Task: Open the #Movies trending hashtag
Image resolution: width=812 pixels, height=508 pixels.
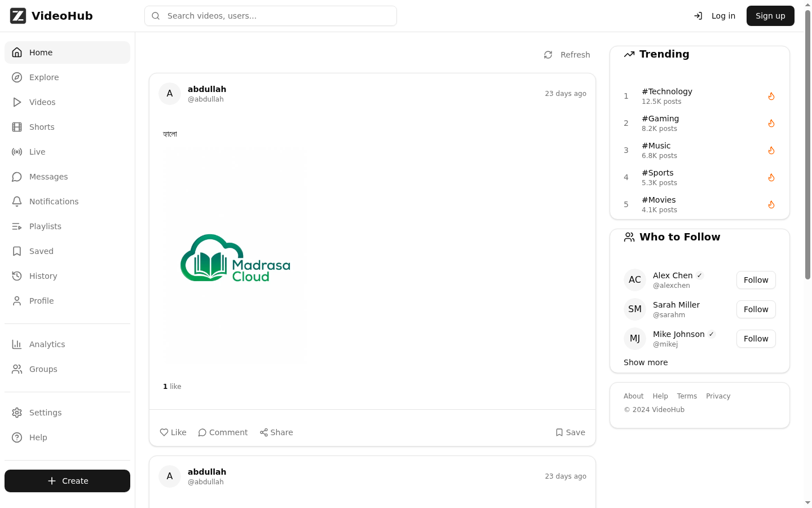Action: tap(659, 200)
